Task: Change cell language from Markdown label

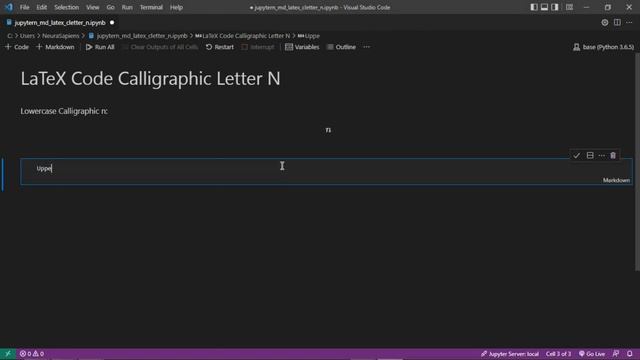Action: click(x=616, y=180)
